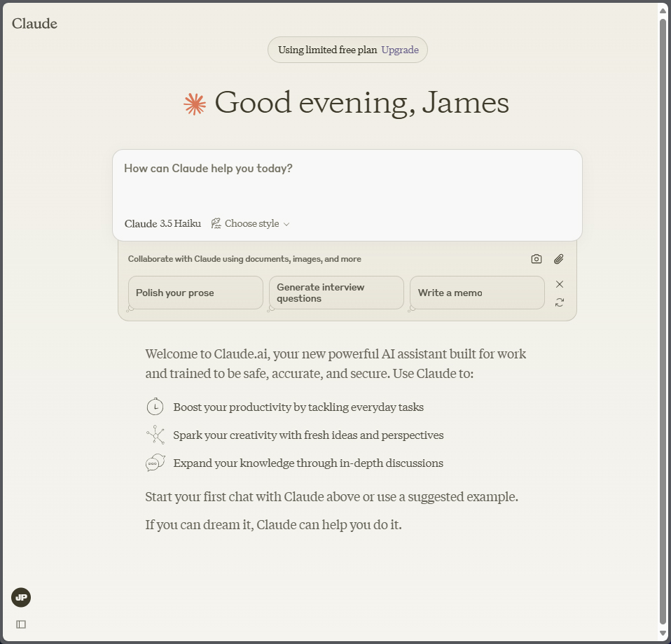This screenshot has height=644, width=671.
Task: Click the vertical scrollbar thumb
Action: point(663,321)
